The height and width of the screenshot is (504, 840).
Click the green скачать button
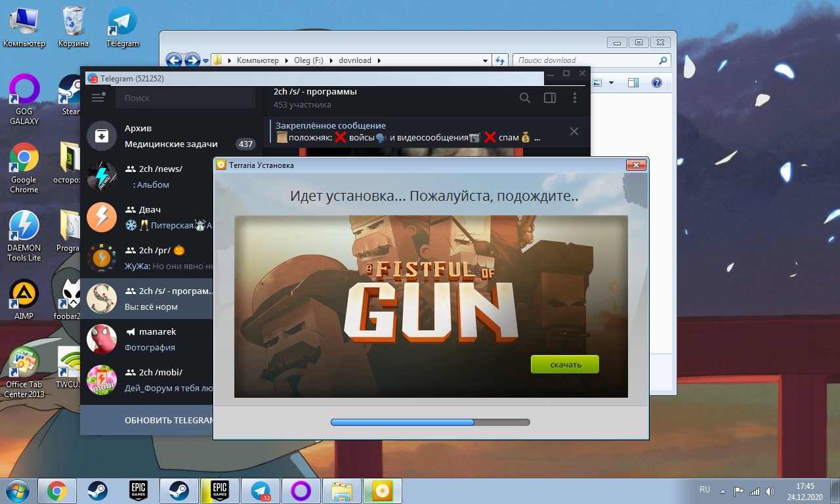[x=565, y=364]
